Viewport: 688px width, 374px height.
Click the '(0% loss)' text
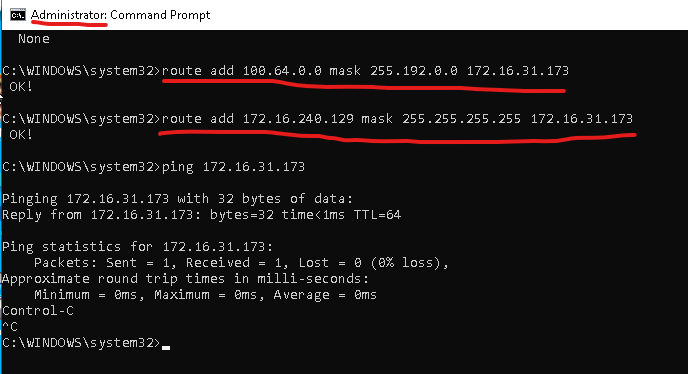(x=410, y=263)
